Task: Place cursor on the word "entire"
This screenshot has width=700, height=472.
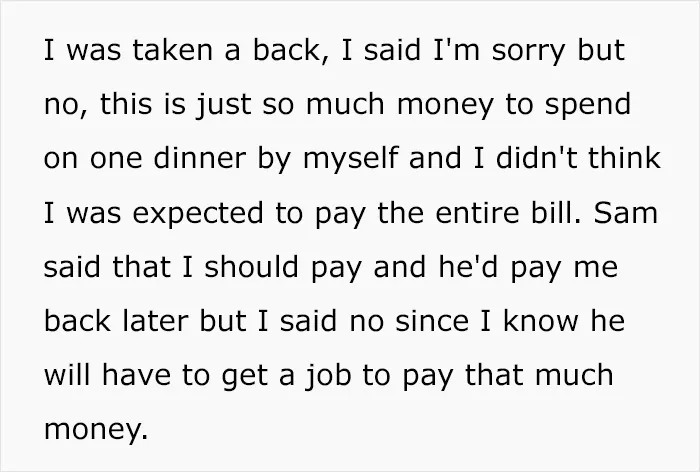Action: coord(477,213)
